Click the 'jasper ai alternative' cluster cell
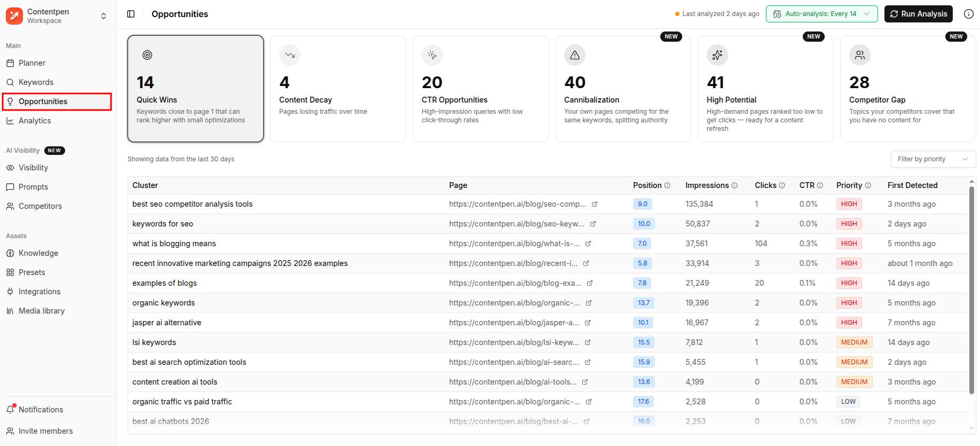Viewport: 980px width, 446px height. point(167,323)
